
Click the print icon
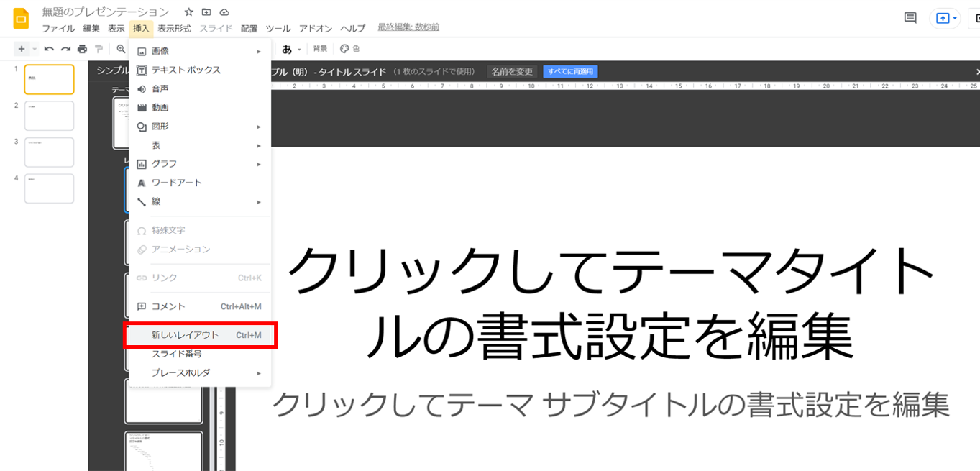click(82, 49)
